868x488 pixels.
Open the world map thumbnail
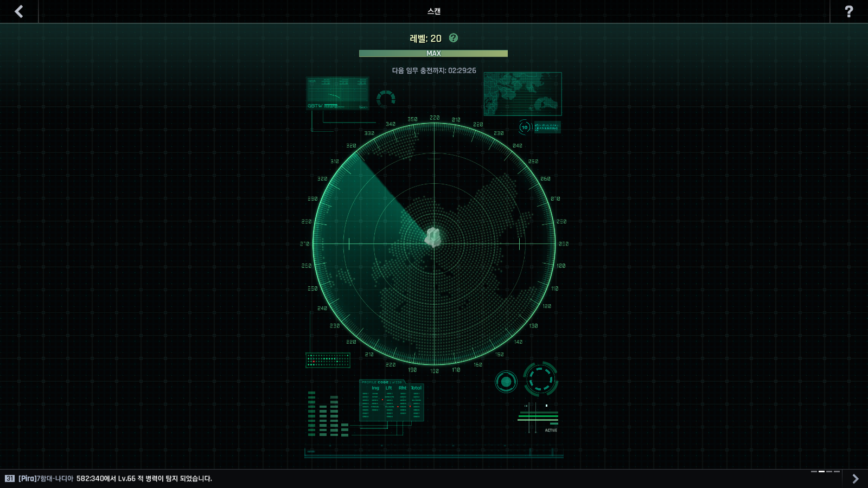(x=522, y=94)
